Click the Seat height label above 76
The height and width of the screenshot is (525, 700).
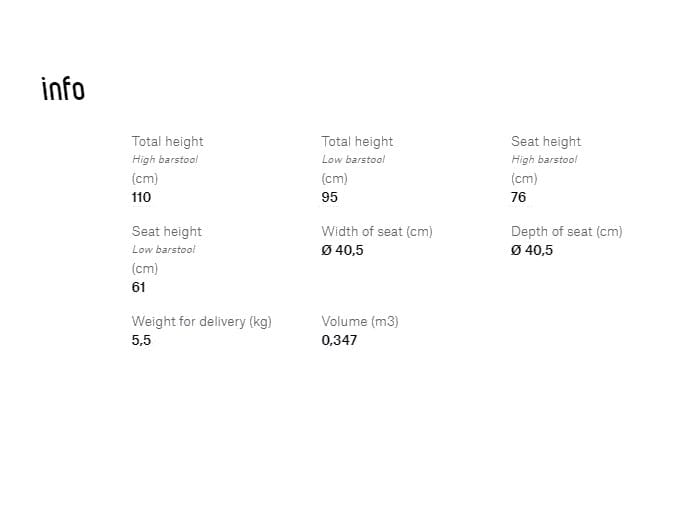[x=546, y=142]
